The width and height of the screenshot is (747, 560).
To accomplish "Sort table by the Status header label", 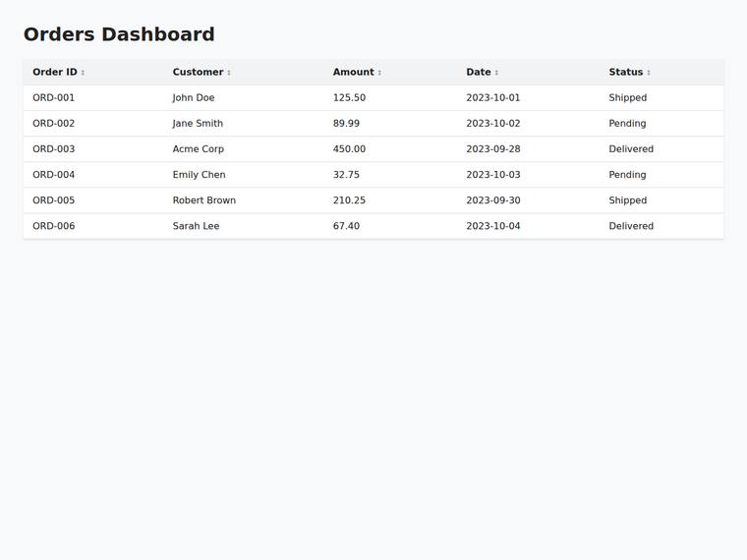I will point(625,72).
